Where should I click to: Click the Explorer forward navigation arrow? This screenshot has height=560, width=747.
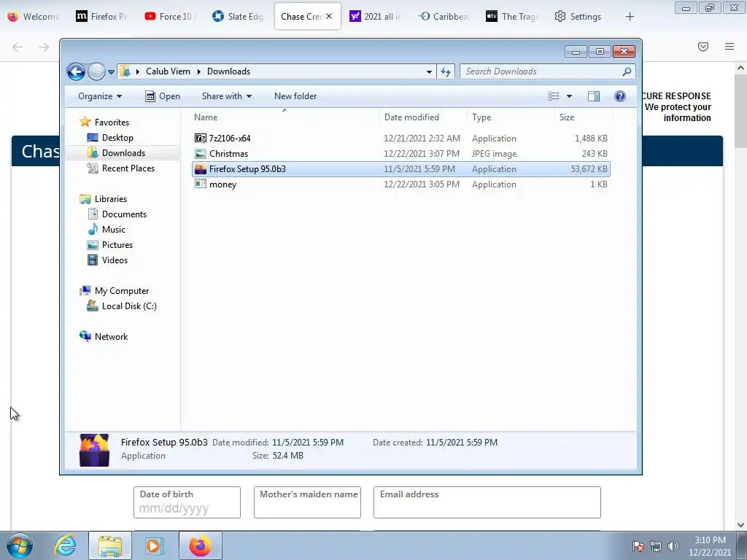pyautogui.click(x=97, y=72)
